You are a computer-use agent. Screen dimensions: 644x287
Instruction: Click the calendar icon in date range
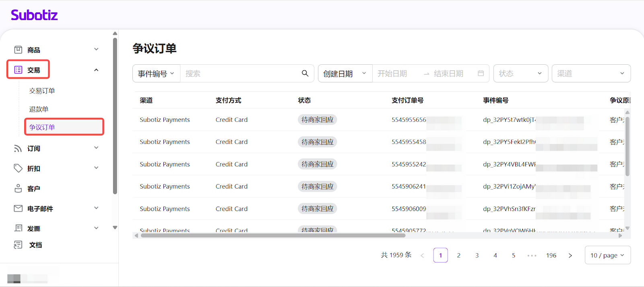click(x=481, y=73)
